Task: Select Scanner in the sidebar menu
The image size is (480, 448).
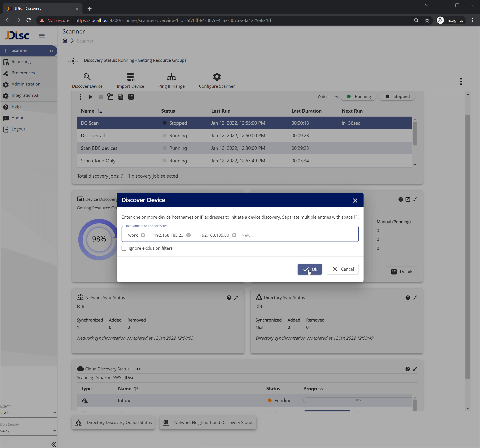Action: tap(19, 50)
